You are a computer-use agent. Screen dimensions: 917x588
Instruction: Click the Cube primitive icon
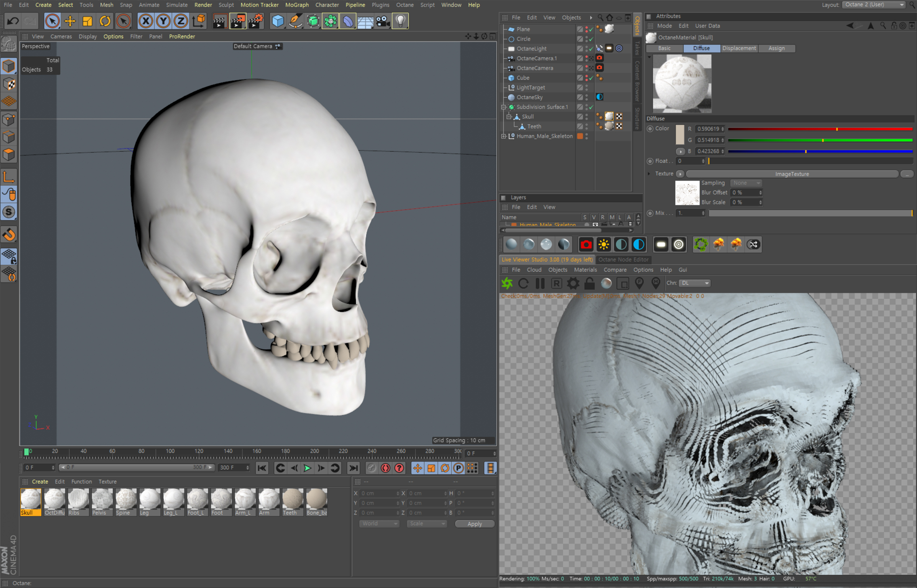coord(278,21)
